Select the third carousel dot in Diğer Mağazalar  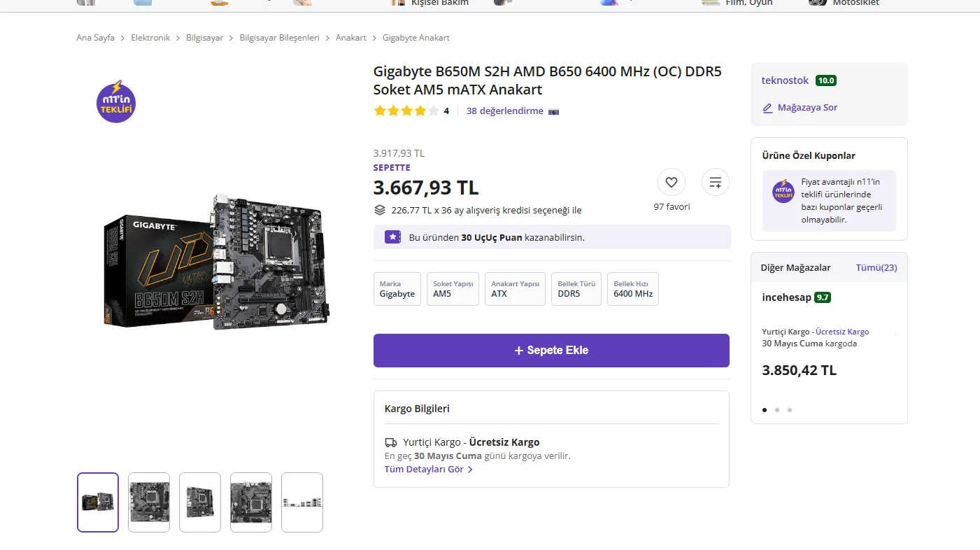(790, 410)
